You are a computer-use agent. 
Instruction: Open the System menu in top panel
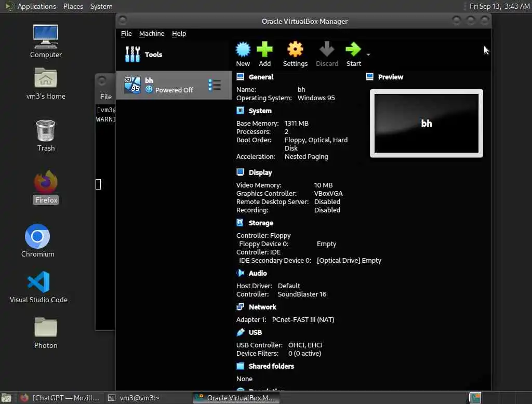click(101, 6)
